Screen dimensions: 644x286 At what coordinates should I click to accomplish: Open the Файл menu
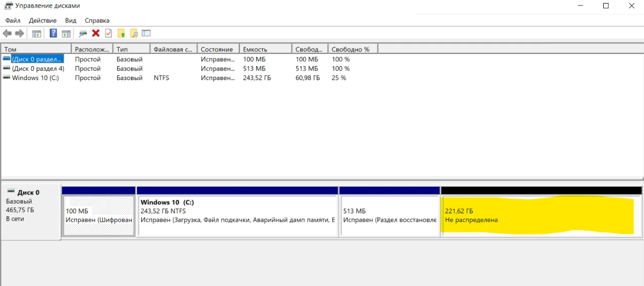tap(13, 21)
